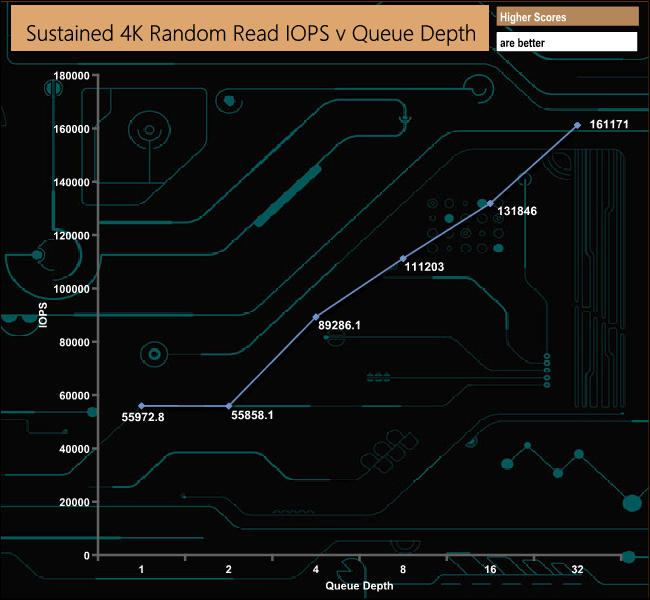Select the IOPS vertical axis title
The image size is (650, 600).
[x=43, y=315]
